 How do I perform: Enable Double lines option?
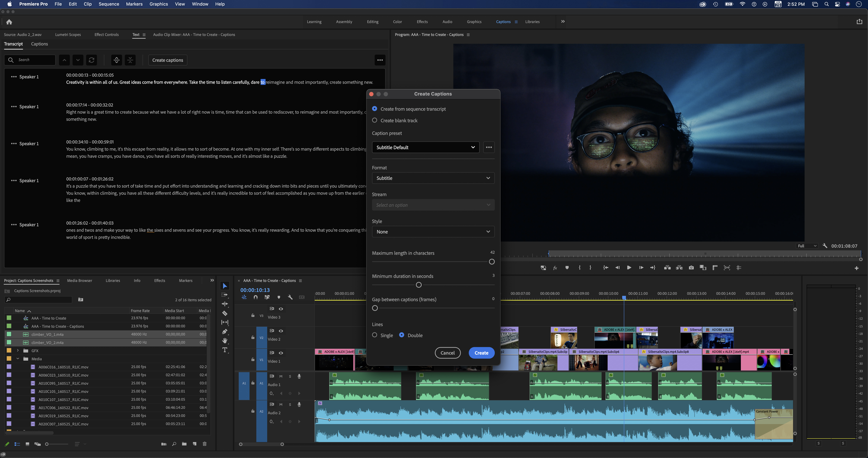(x=402, y=335)
